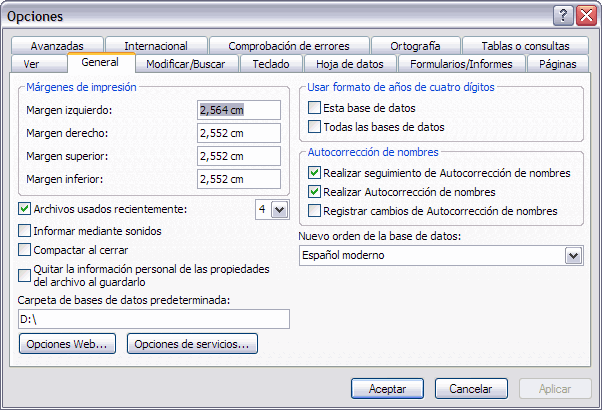Close the Opciones dialog window
This screenshot has width=602, height=410.
pyautogui.click(x=585, y=15)
